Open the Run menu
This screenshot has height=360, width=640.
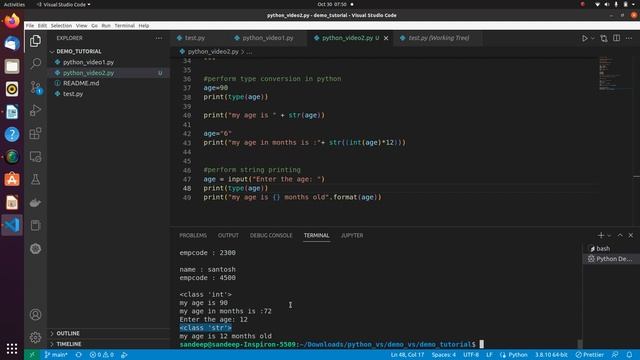tap(106, 25)
